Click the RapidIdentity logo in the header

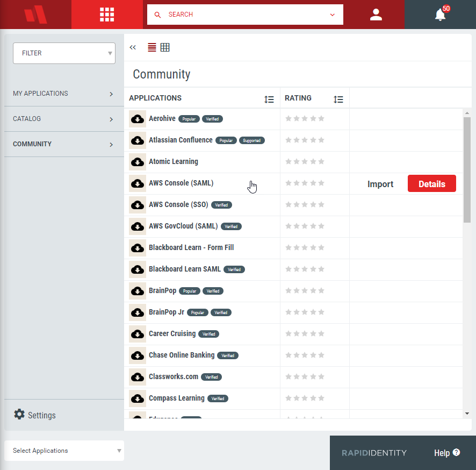click(35, 15)
